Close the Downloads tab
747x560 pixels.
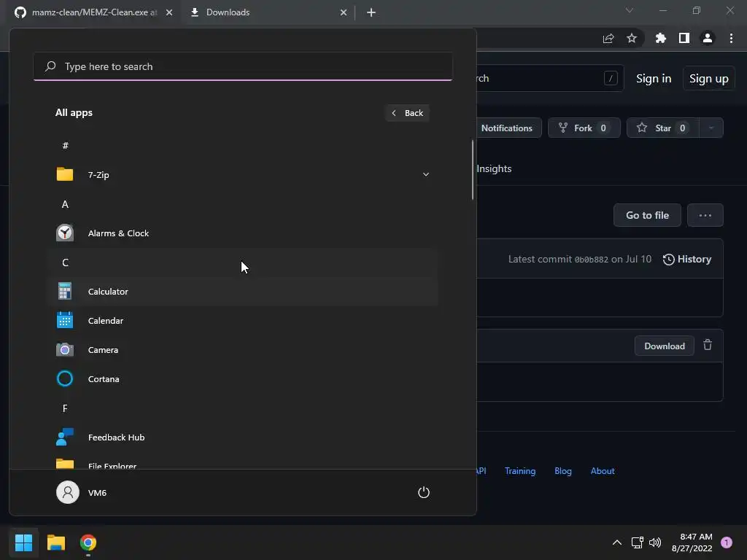coord(344,12)
